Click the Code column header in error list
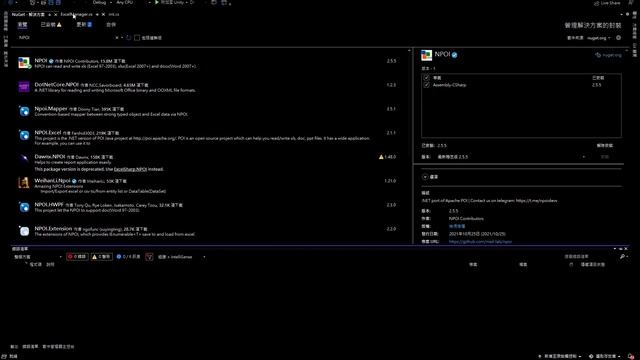The image size is (640, 360). 36,264
